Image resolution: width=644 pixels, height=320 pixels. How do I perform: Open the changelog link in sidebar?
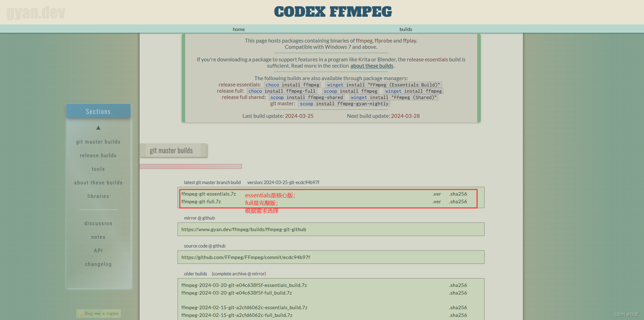[98, 264]
